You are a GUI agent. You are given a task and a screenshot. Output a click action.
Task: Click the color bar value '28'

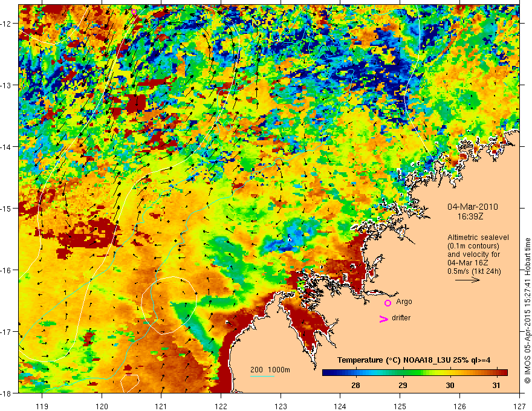pos(355,386)
